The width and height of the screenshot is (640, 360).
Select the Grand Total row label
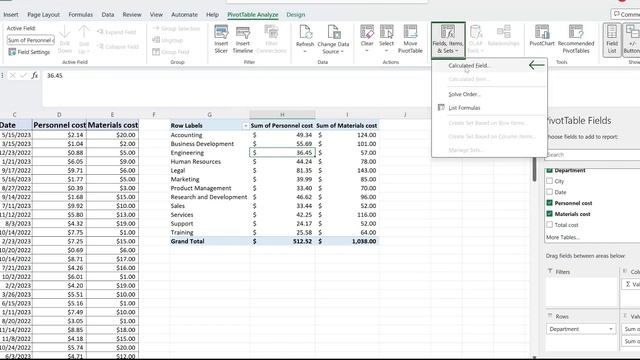pyautogui.click(x=187, y=241)
